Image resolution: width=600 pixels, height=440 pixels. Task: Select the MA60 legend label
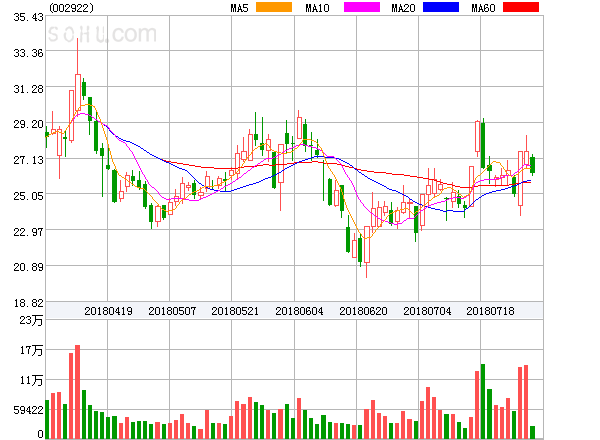483,8
